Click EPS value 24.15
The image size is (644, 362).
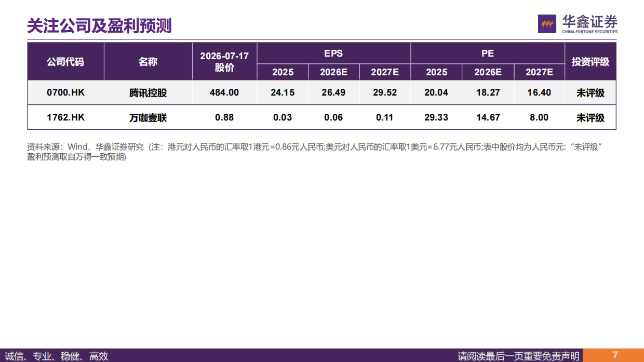tap(283, 92)
